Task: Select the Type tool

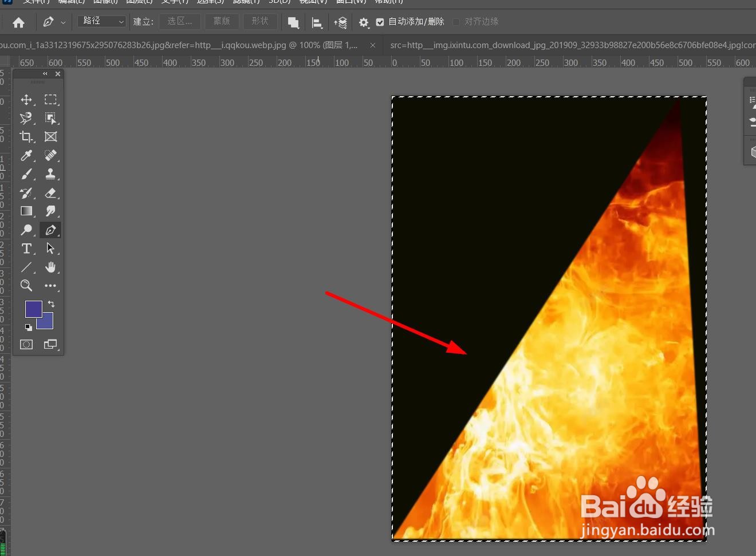Action: tap(26, 249)
